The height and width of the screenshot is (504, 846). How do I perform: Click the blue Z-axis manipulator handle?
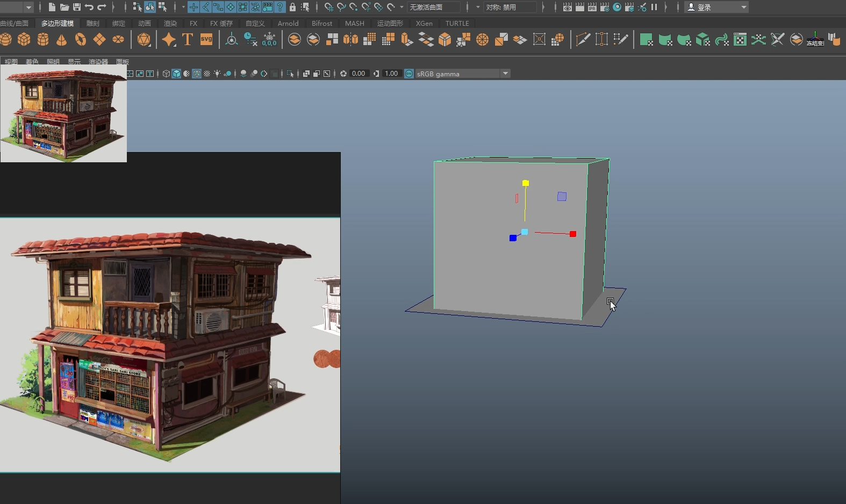tap(513, 238)
